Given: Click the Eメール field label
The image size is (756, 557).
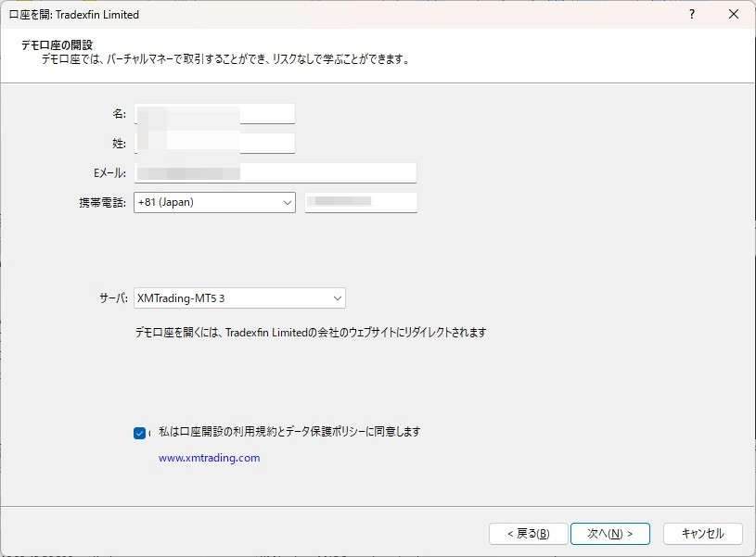Looking at the screenshot, I should coord(110,173).
